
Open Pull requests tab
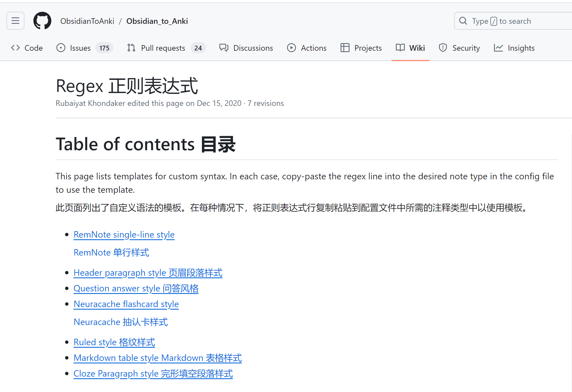tap(166, 48)
